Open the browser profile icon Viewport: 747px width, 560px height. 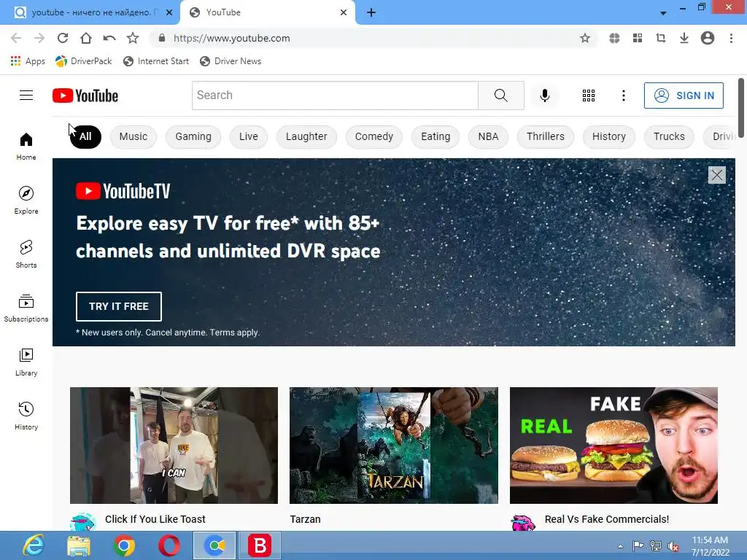click(708, 38)
